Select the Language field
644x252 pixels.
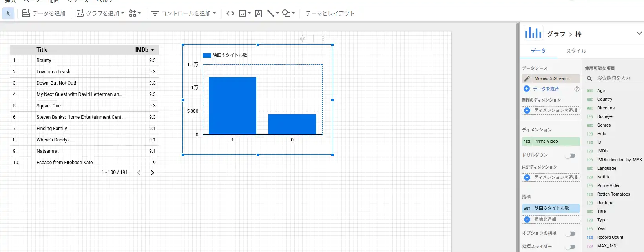tap(607, 169)
